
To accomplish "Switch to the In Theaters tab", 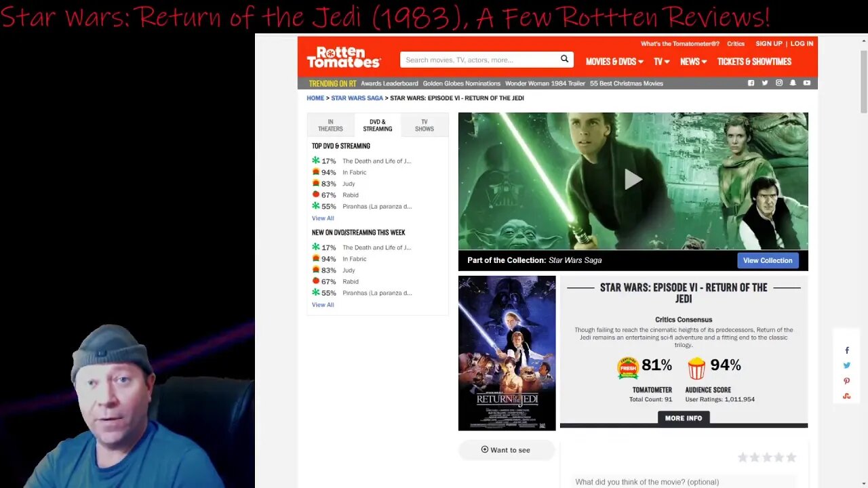I will 330,125.
